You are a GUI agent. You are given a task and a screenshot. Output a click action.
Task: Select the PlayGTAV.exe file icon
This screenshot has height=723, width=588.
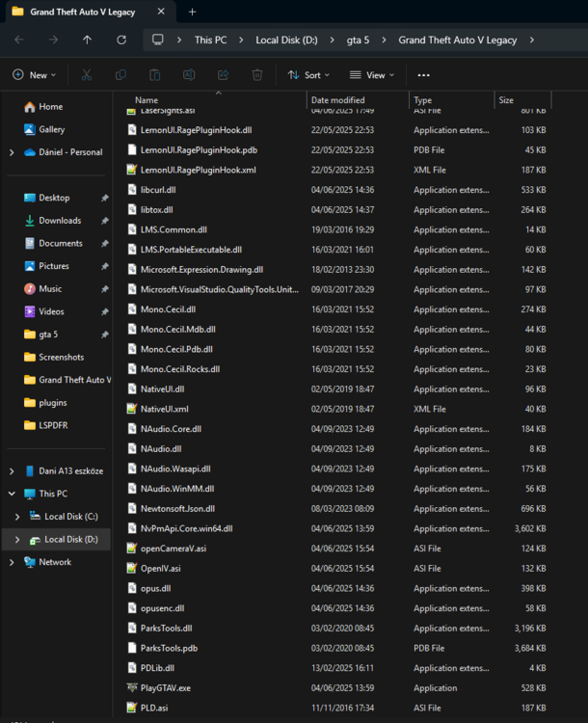click(132, 687)
